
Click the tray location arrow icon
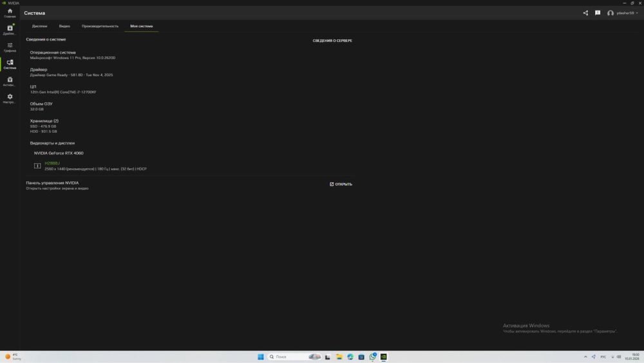[x=594, y=357]
